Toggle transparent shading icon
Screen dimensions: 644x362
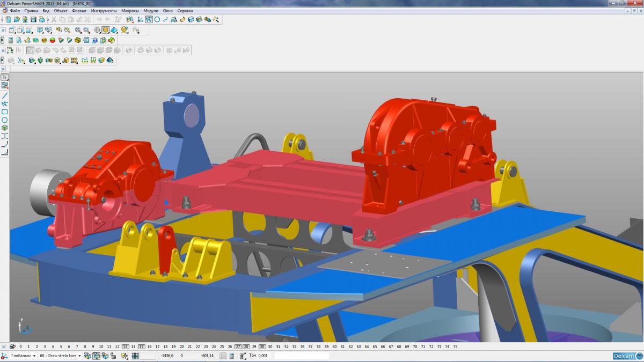114,30
